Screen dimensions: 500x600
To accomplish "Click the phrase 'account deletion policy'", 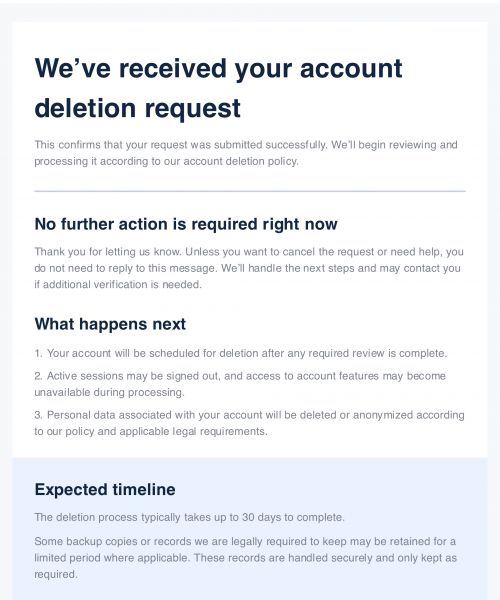I will click(241, 161).
